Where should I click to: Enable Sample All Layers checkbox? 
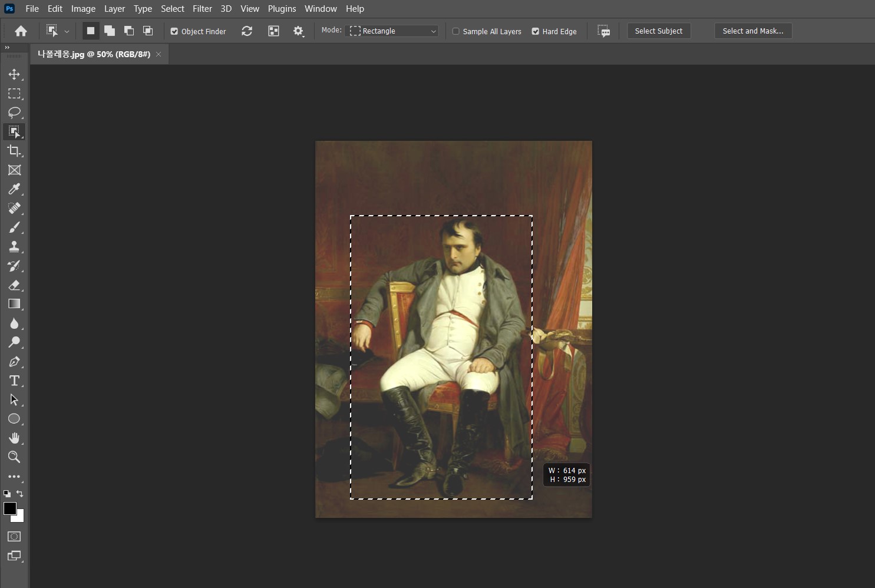(455, 31)
